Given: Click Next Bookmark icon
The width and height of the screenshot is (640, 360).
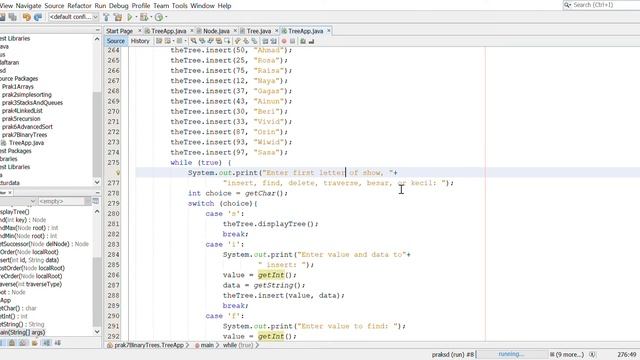Looking at the screenshot, I should [x=246, y=41].
